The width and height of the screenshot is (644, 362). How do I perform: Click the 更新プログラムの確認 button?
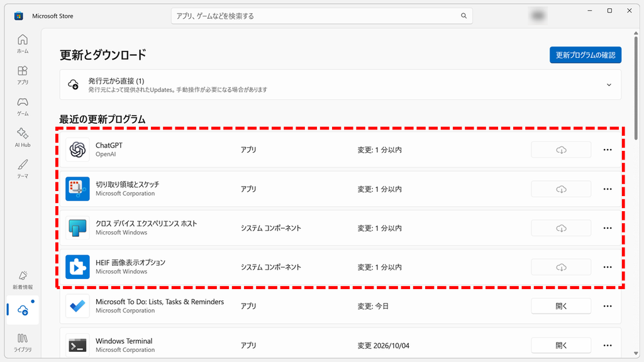click(586, 55)
